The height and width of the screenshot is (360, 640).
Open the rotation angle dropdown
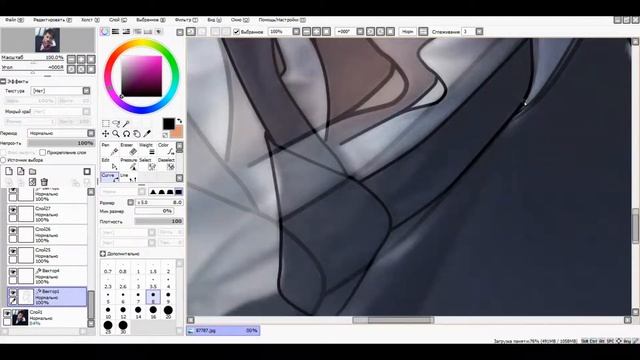tap(360, 31)
